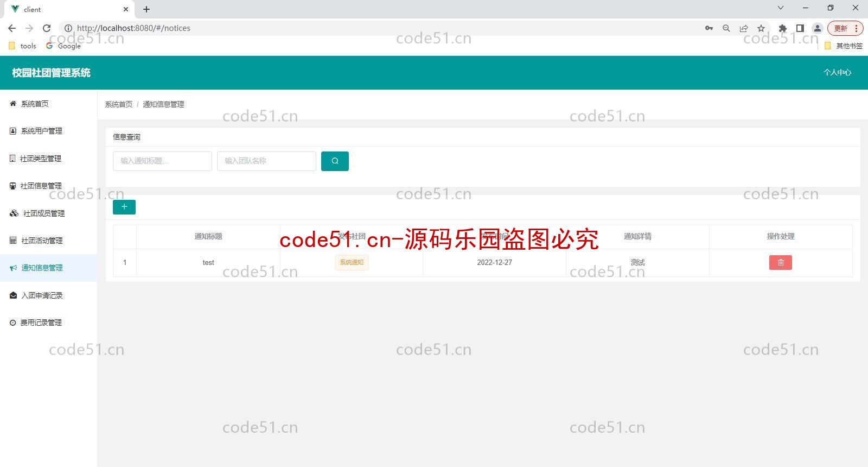The width and height of the screenshot is (868, 467).
Task: Click the icon beside 社团成员管理
Action: pos(14,213)
